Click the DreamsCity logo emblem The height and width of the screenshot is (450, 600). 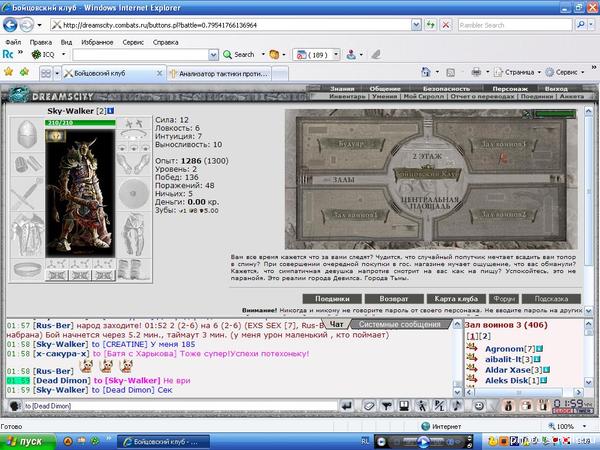coord(19,95)
